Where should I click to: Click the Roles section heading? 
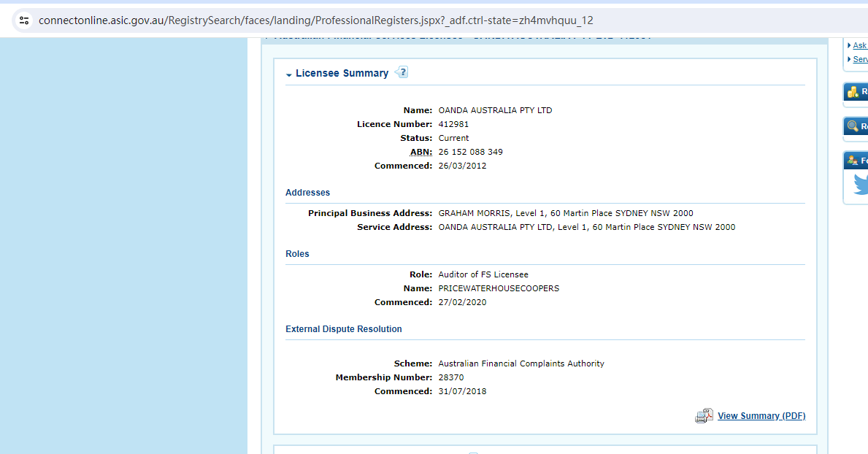(x=297, y=254)
